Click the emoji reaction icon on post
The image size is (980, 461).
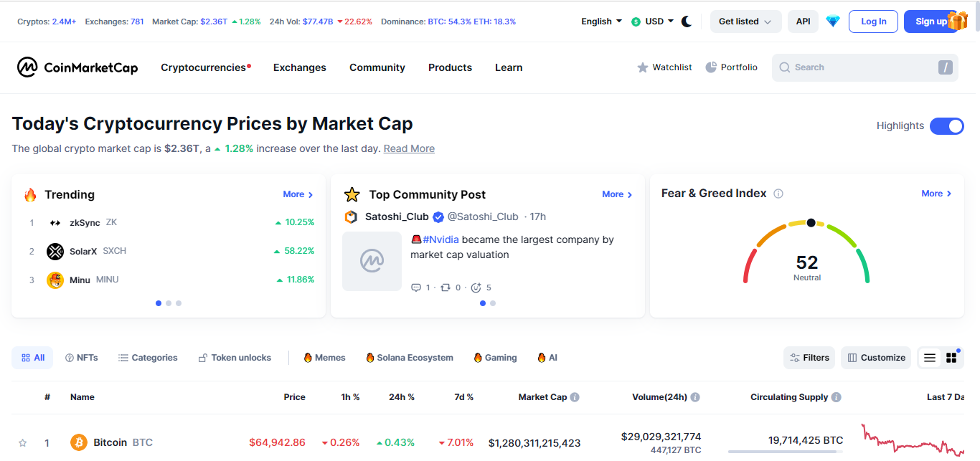pyautogui.click(x=476, y=287)
